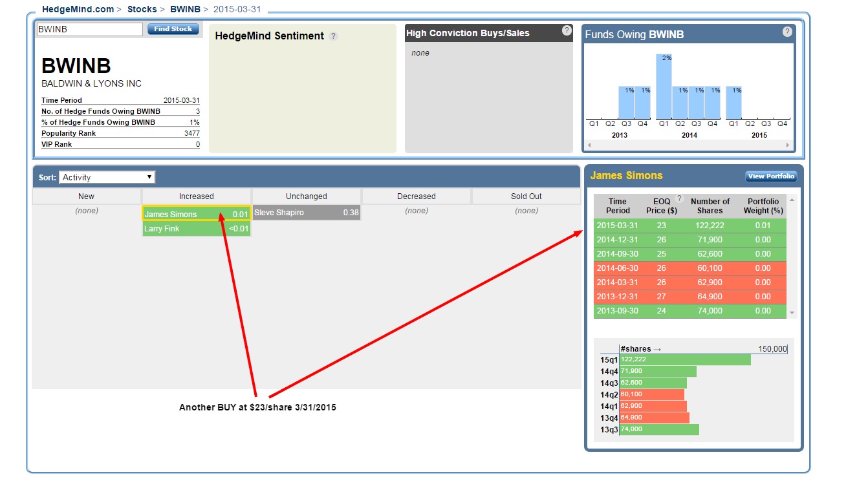Click help icon above EOQ Price column

click(679, 198)
